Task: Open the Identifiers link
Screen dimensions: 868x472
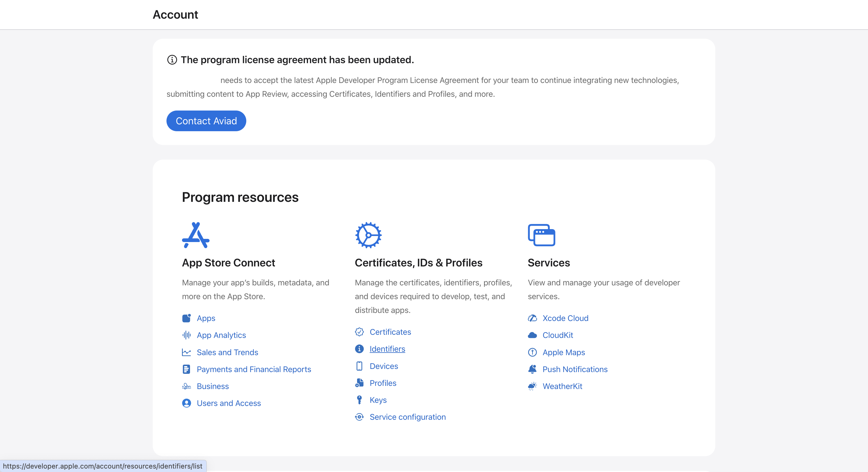Action: [x=387, y=349]
